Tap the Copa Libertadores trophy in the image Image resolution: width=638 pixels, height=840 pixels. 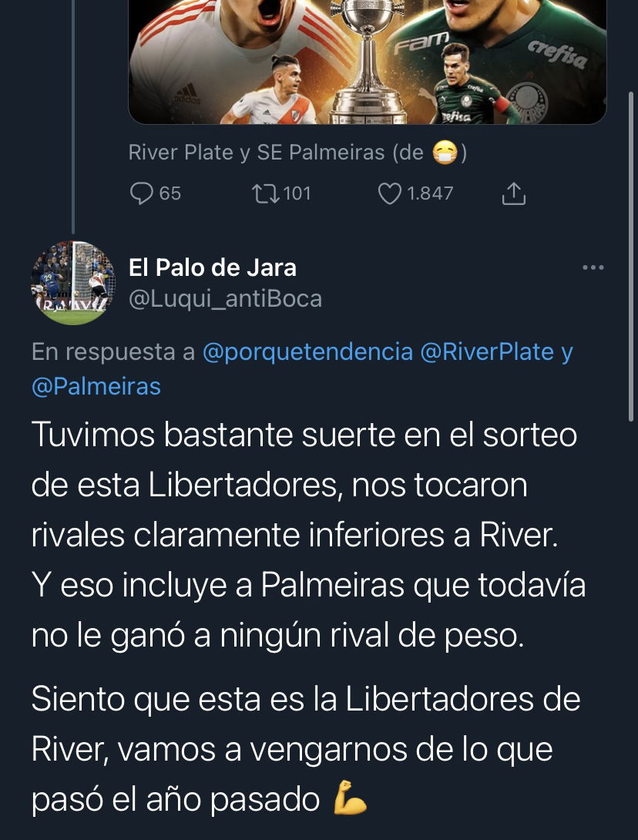tap(368, 62)
